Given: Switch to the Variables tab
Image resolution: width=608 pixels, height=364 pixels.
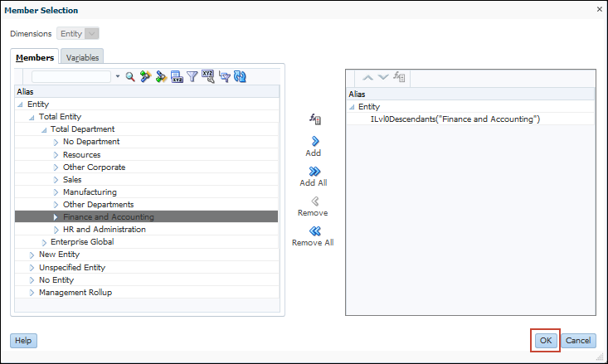Looking at the screenshot, I should [82, 57].
